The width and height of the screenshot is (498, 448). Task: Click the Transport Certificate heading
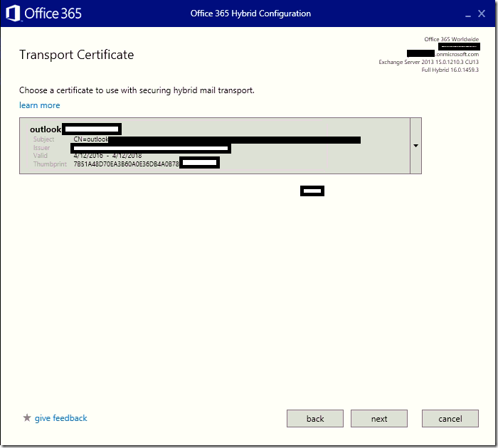[x=77, y=55]
